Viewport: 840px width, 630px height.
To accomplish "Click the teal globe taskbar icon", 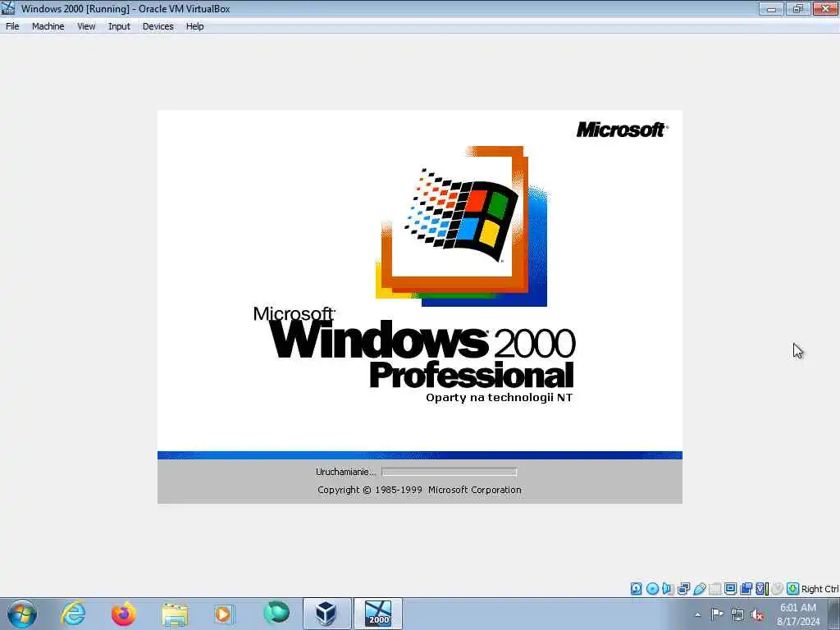I will pos(276,613).
